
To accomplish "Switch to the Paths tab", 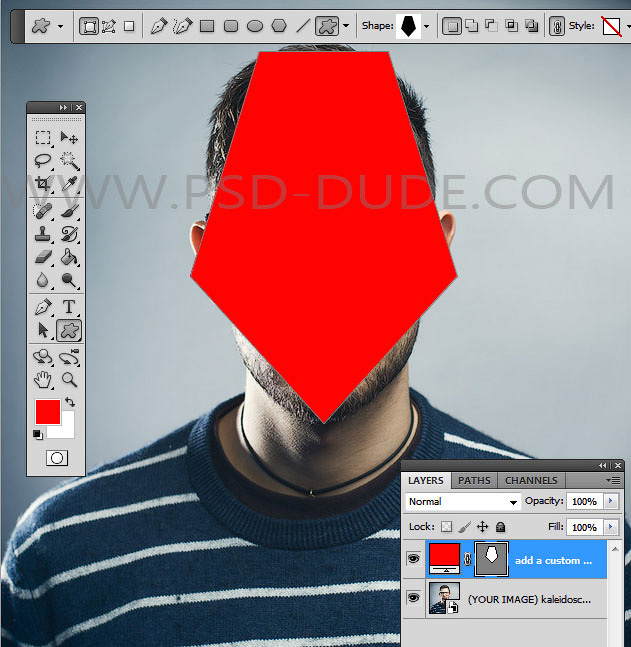I will tap(474, 481).
